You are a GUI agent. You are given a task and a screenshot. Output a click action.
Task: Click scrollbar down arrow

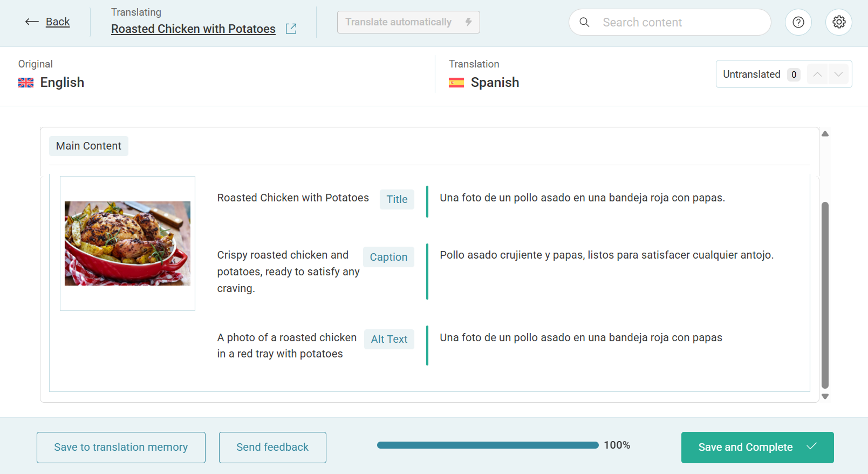point(825,396)
